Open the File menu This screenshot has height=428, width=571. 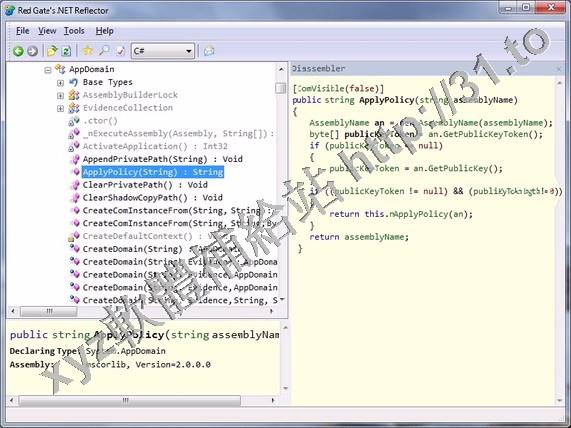[23, 31]
